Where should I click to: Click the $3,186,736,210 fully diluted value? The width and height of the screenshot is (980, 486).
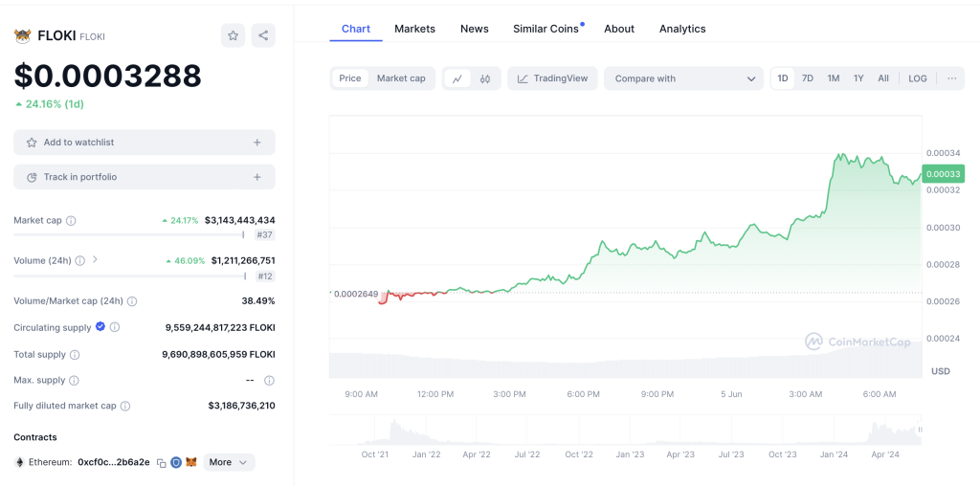click(x=241, y=406)
